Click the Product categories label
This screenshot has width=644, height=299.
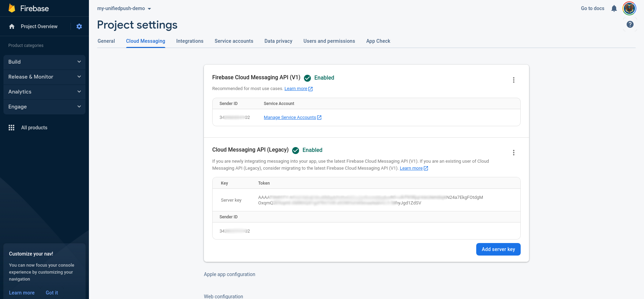pyautogui.click(x=26, y=46)
